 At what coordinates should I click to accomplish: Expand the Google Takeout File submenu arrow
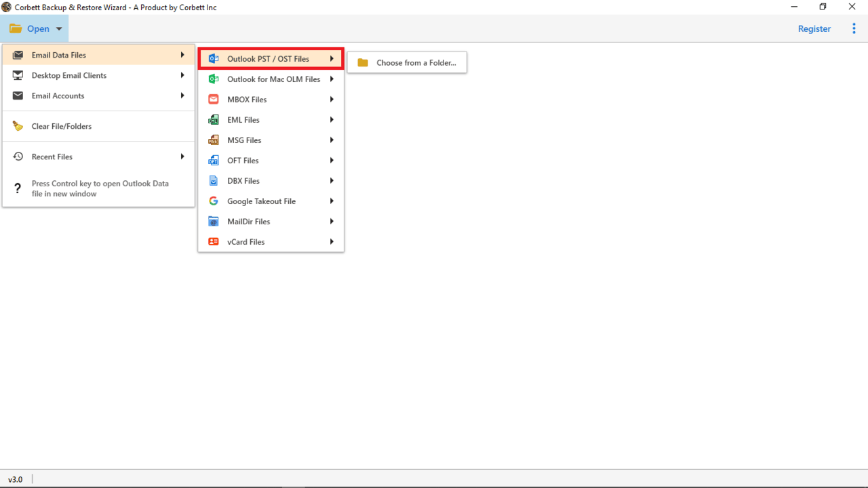pos(332,201)
